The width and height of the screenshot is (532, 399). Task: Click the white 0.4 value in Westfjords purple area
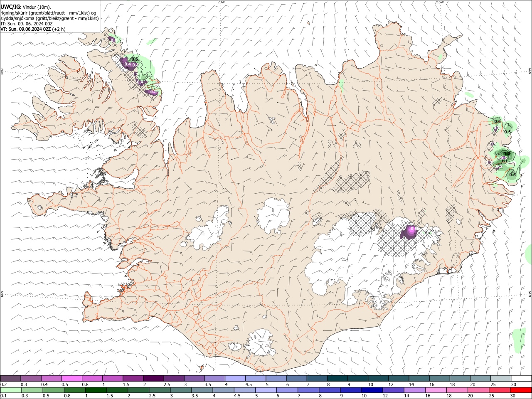[x=128, y=64]
